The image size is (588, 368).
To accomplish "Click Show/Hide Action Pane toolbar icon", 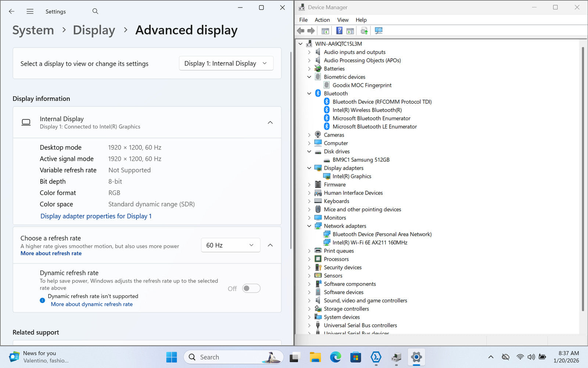I will coord(350,31).
